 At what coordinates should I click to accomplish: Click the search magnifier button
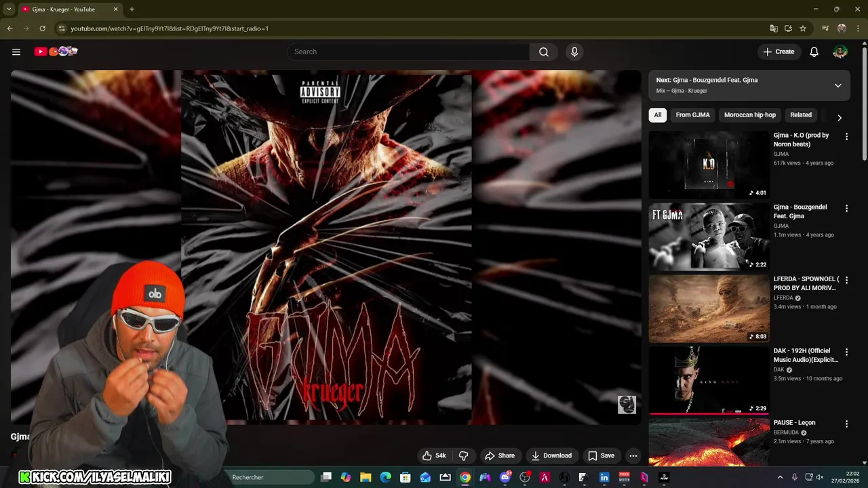coord(544,52)
